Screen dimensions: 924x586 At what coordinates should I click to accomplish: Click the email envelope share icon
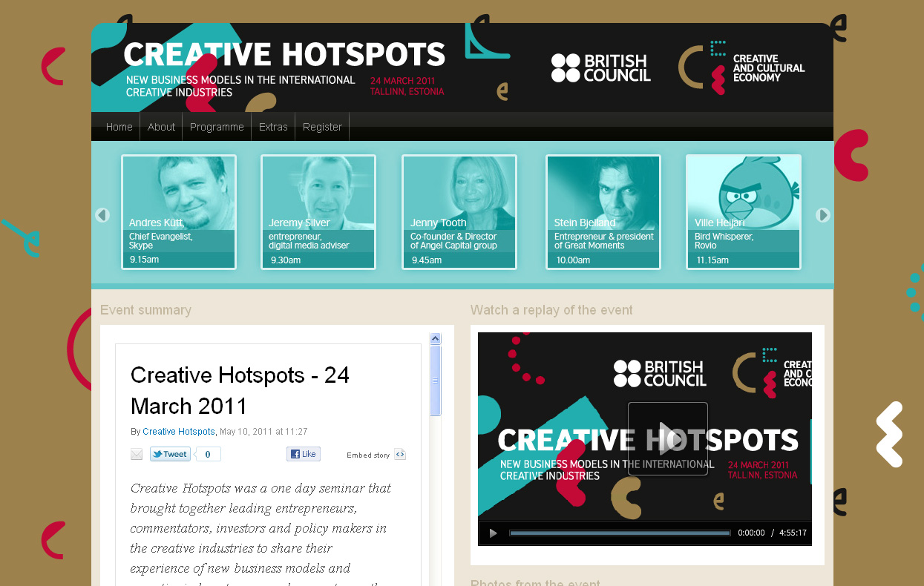click(137, 455)
